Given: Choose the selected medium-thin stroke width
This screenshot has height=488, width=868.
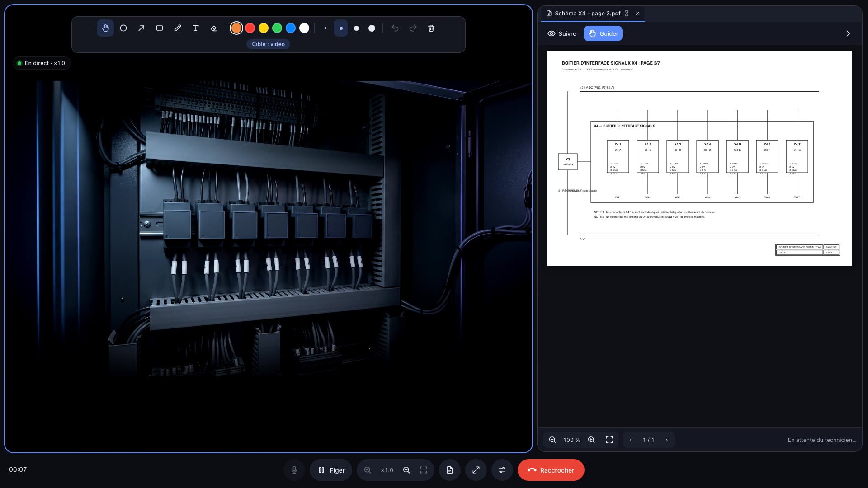Looking at the screenshot, I should pos(341,28).
